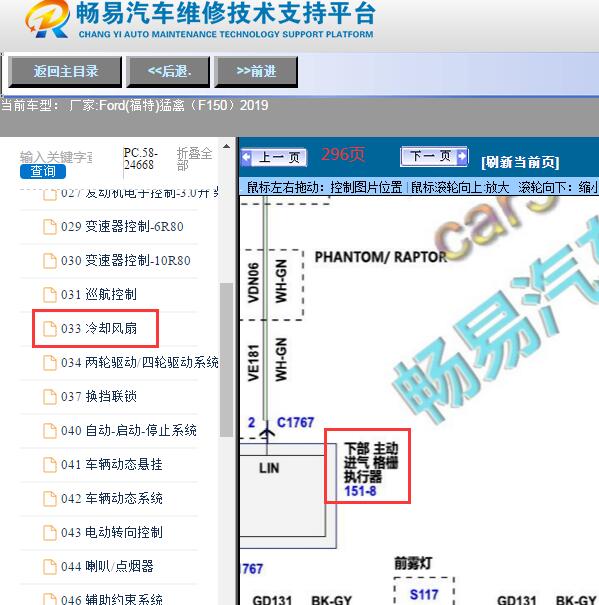Click the 151-8 reference link in diagram
599x605 pixels.
coord(360,491)
